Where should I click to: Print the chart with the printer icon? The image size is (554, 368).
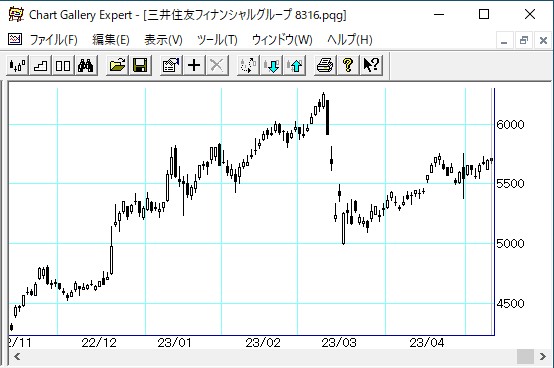click(325, 65)
